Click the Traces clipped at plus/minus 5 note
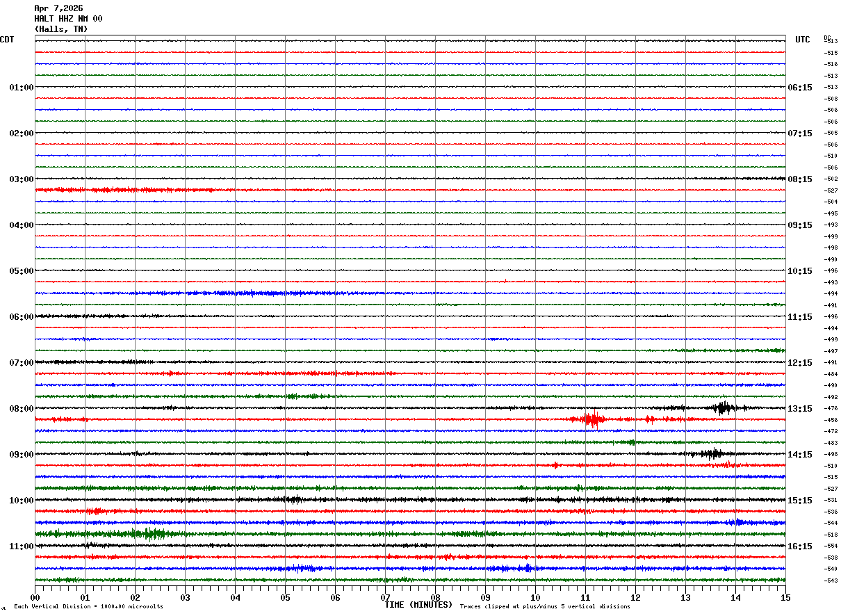Image resolution: width=841 pixels, height=616 pixels. pos(545,606)
